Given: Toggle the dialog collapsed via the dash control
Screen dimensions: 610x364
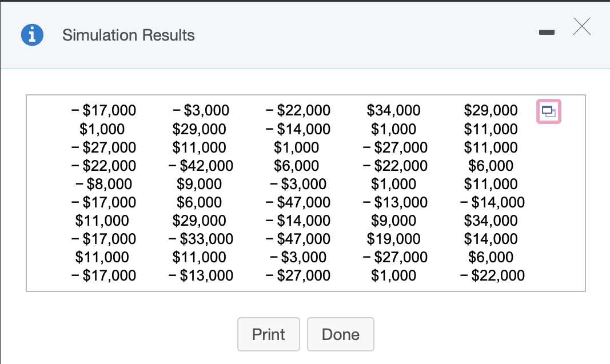Looking at the screenshot, I should [547, 33].
